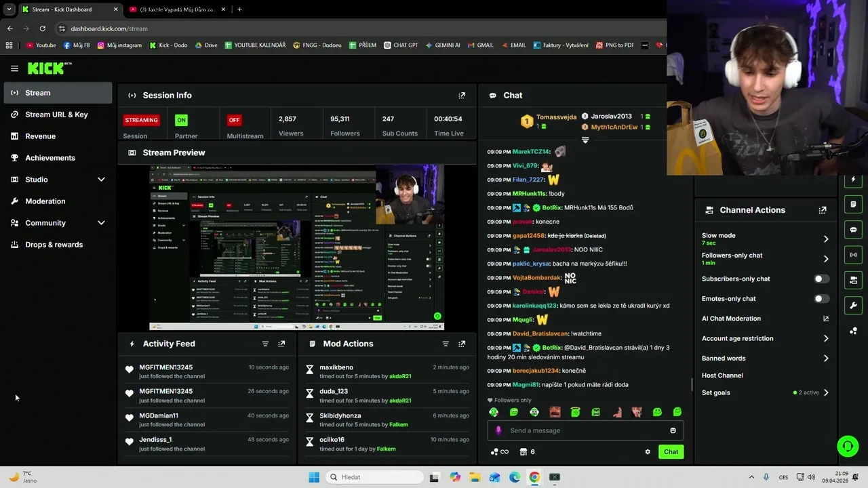Viewport: 868px width, 488px height.
Task: Reload the page in browser
Action: pos(42,28)
